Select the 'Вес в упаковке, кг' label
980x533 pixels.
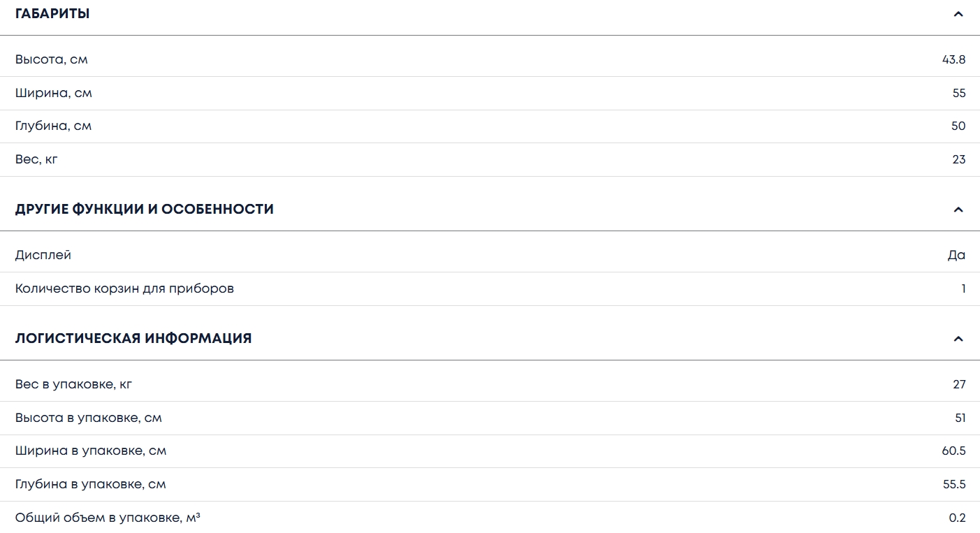73,384
